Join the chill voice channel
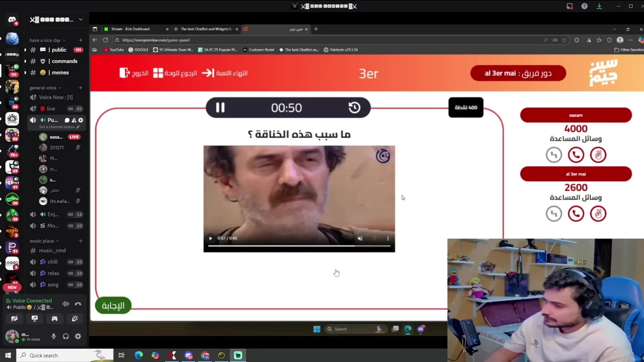Screen dimensions: 644x362 [55, 262]
